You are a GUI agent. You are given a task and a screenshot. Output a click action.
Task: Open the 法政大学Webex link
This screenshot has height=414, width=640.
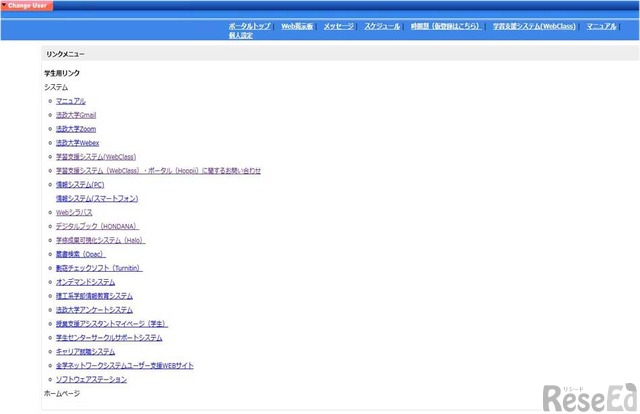click(77, 143)
